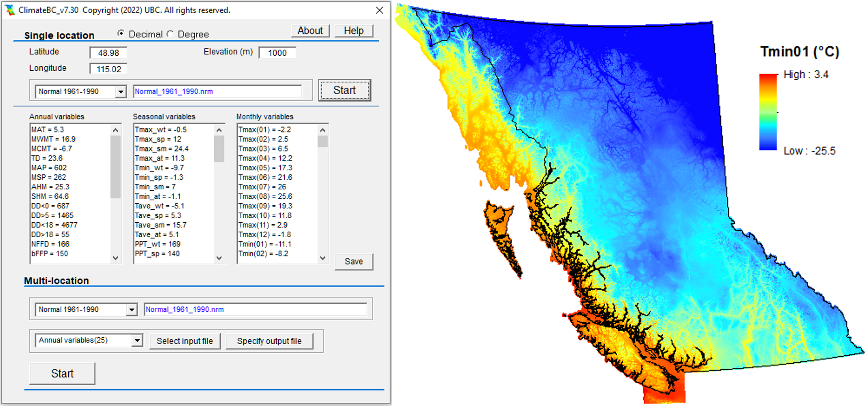Image resolution: width=868 pixels, height=406 pixels.
Task: Click Specify output file button
Action: [269, 341]
